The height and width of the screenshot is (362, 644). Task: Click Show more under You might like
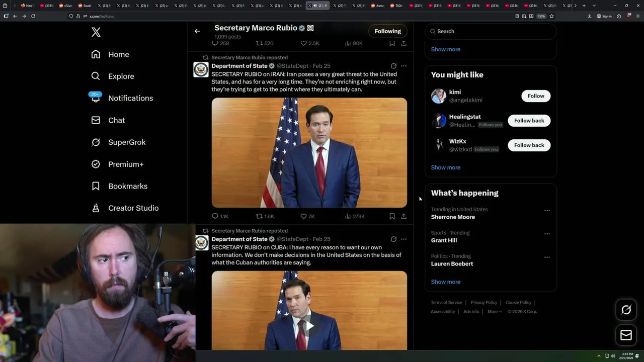(445, 167)
